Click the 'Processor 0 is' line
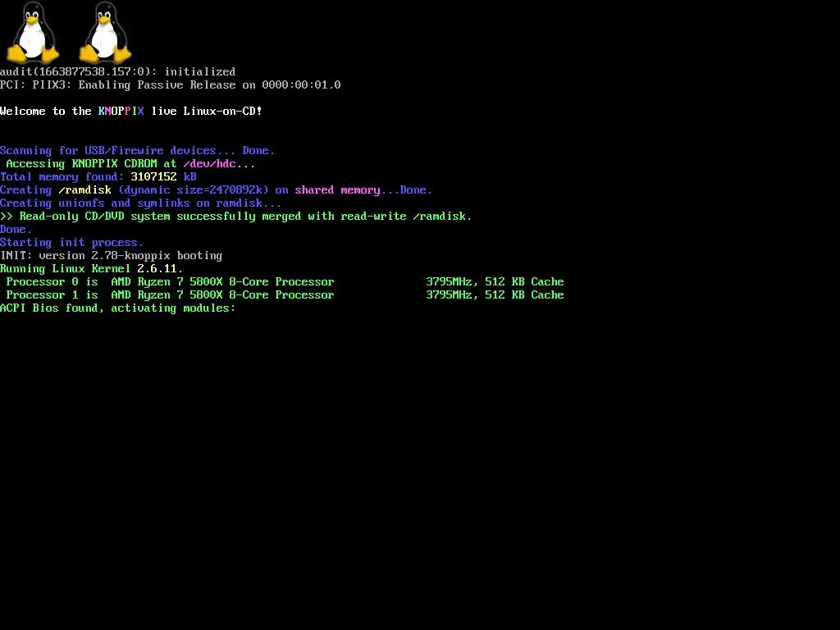The height and width of the screenshot is (630, 840). [x=285, y=282]
